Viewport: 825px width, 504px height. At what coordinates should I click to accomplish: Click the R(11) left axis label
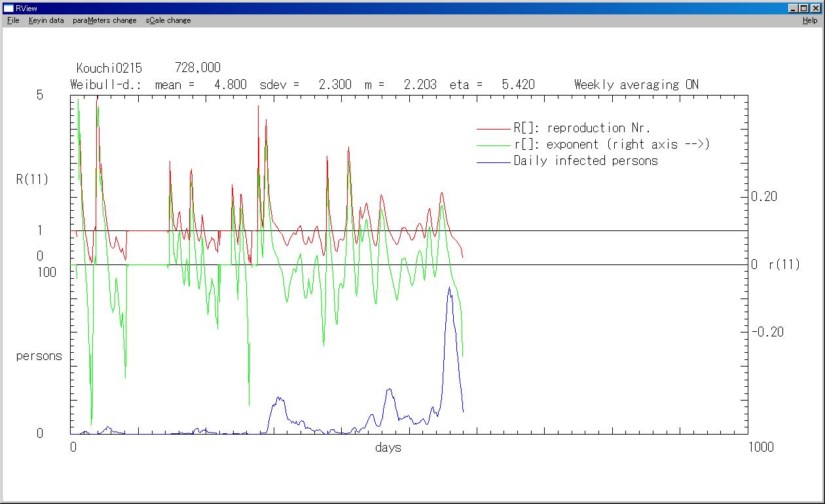[x=32, y=179]
